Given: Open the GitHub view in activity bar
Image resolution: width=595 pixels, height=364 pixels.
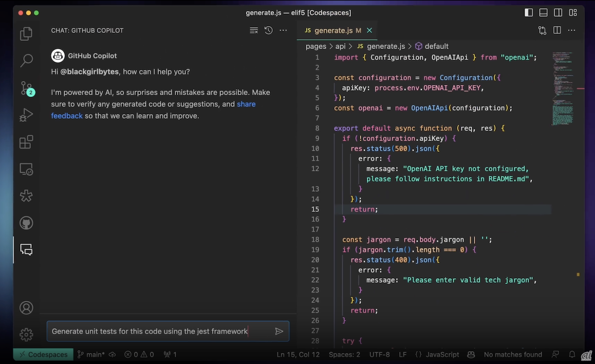Looking at the screenshot, I should pos(26,223).
